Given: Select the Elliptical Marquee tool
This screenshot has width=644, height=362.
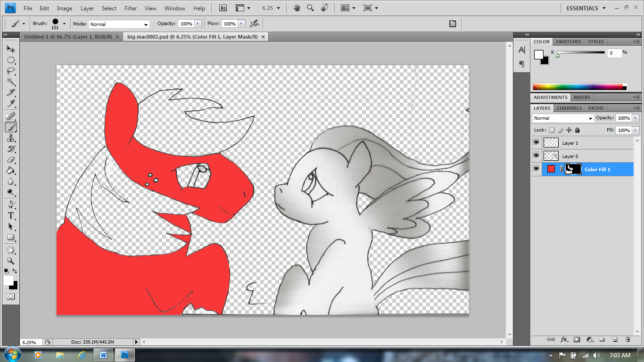Looking at the screenshot, I should (10, 60).
